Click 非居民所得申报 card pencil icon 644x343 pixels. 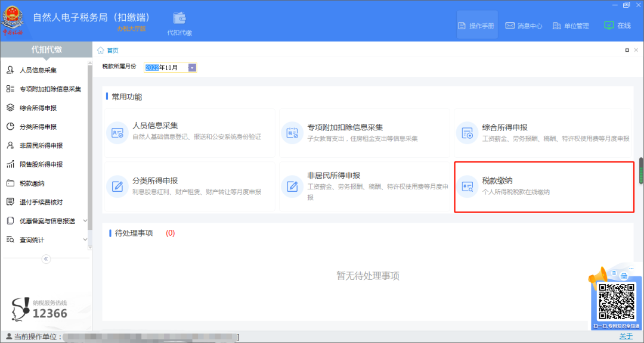click(x=292, y=186)
